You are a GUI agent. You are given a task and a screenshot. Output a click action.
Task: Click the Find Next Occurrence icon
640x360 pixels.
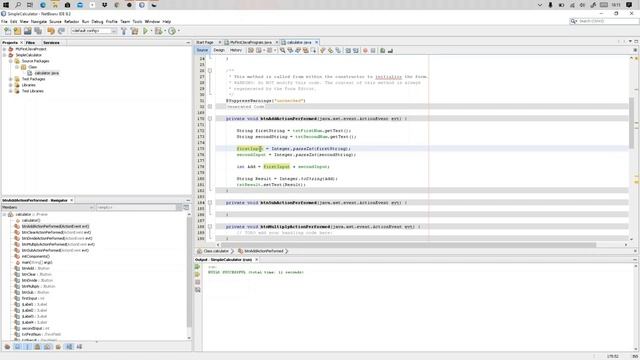tap(298, 51)
